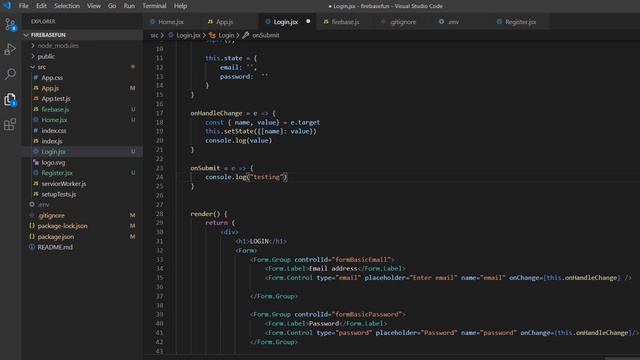
Task: Open package.json in the explorer
Action: point(82,237)
